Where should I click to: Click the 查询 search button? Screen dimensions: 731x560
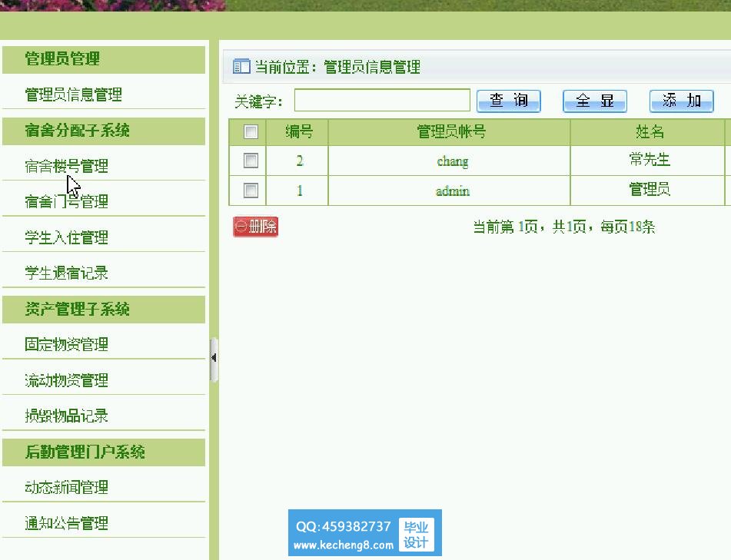[509, 101]
